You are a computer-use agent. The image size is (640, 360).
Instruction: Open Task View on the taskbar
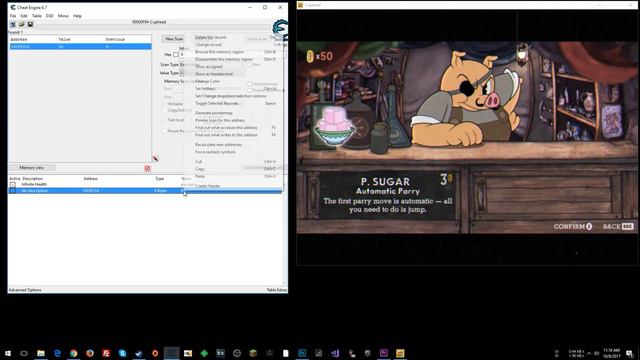pyautogui.click(x=24, y=353)
